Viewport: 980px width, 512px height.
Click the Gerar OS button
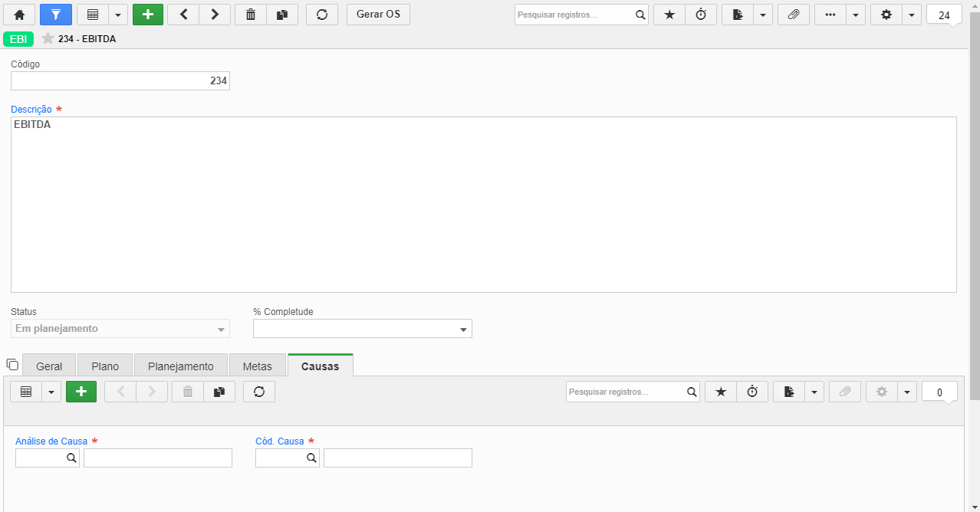coord(378,15)
